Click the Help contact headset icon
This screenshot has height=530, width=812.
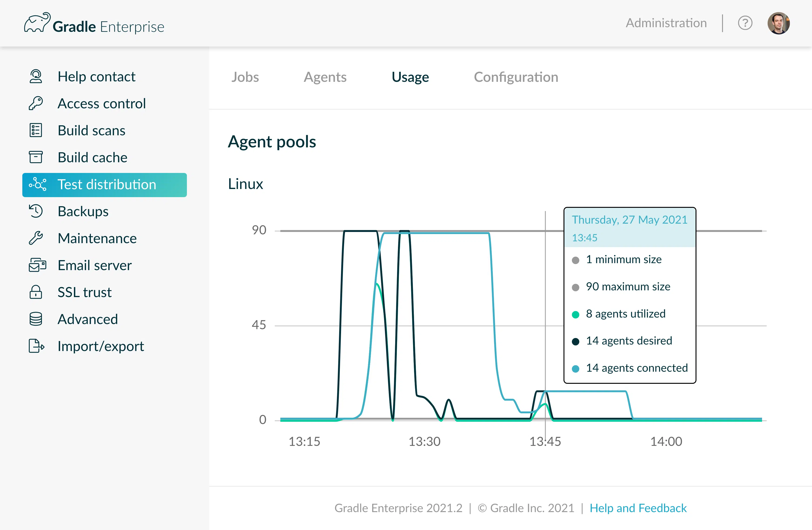[36, 76]
